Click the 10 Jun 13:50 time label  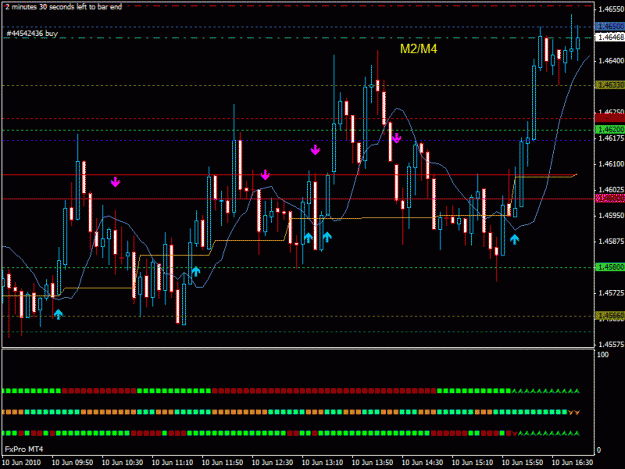pos(372,462)
